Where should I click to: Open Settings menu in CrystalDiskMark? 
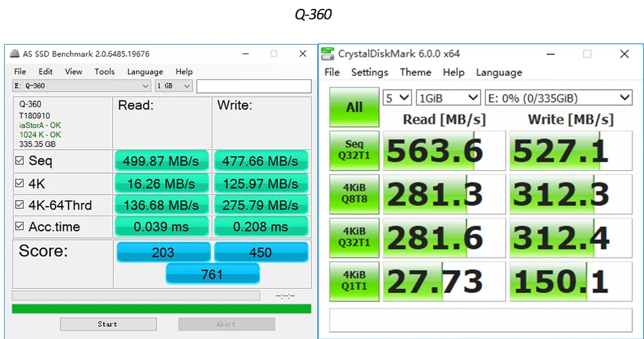(x=369, y=73)
